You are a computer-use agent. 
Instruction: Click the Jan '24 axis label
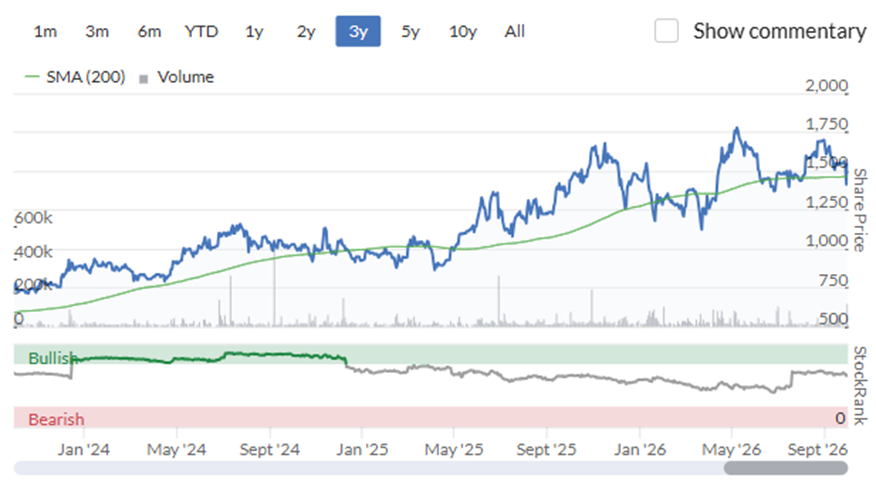tap(84, 449)
